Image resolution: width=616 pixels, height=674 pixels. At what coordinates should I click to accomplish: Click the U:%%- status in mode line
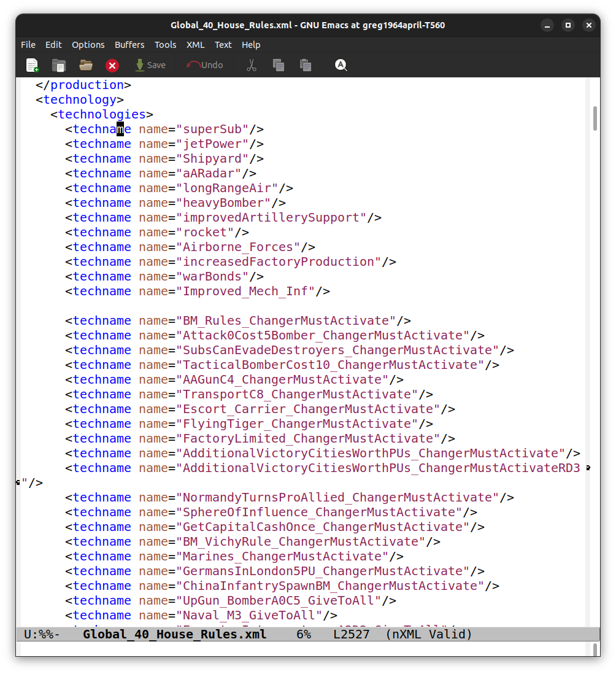pyautogui.click(x=42, y=634)
